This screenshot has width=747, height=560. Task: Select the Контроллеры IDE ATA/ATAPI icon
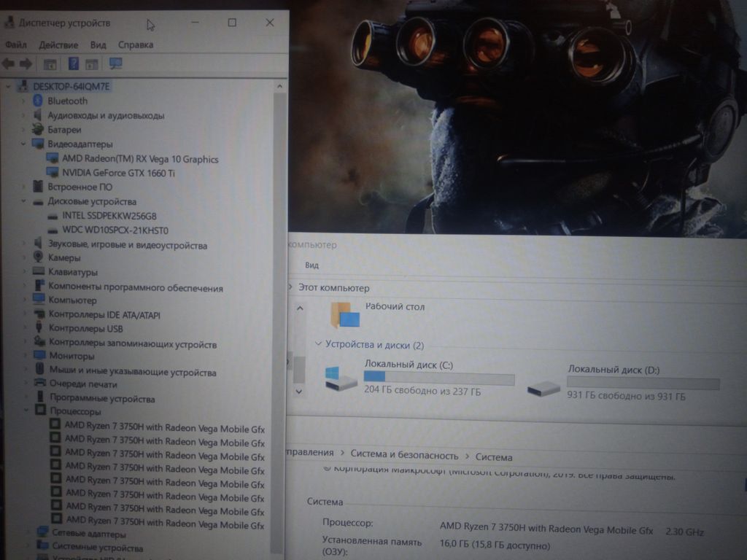pos(39,314)
